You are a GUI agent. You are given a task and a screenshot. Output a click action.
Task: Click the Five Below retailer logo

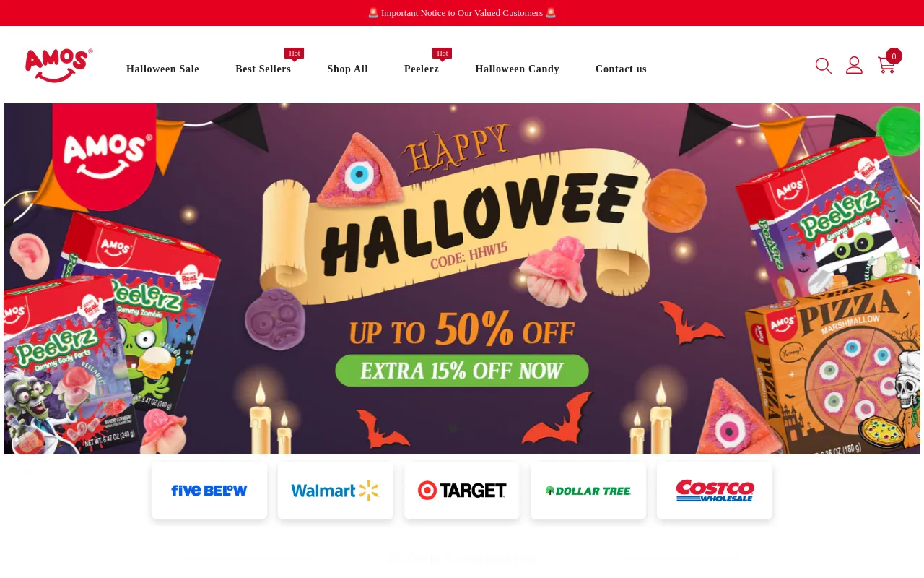pyautogui.click(x=209, y=491)
